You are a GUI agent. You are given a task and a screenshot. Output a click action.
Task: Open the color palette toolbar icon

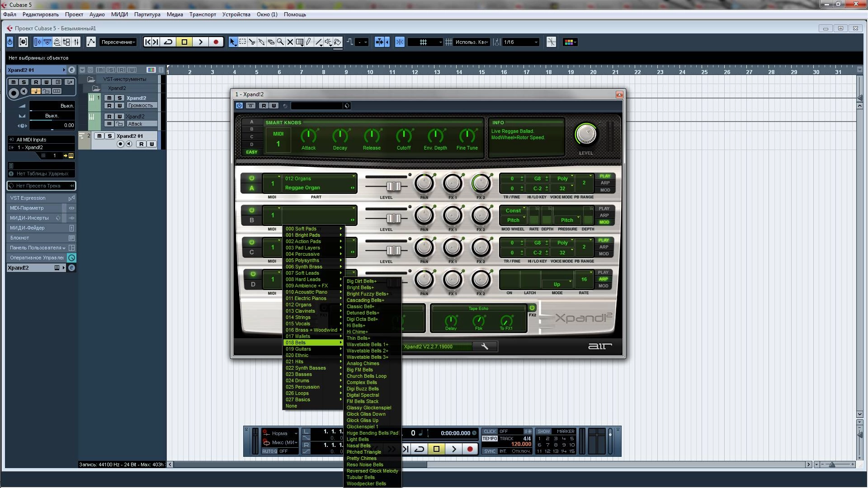click(x=570, y=42)
